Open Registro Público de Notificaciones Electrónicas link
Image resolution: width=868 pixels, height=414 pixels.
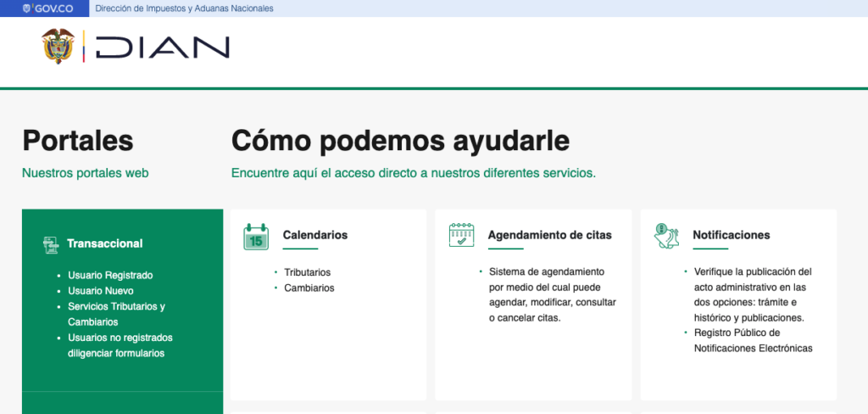(x=753, y=340)
